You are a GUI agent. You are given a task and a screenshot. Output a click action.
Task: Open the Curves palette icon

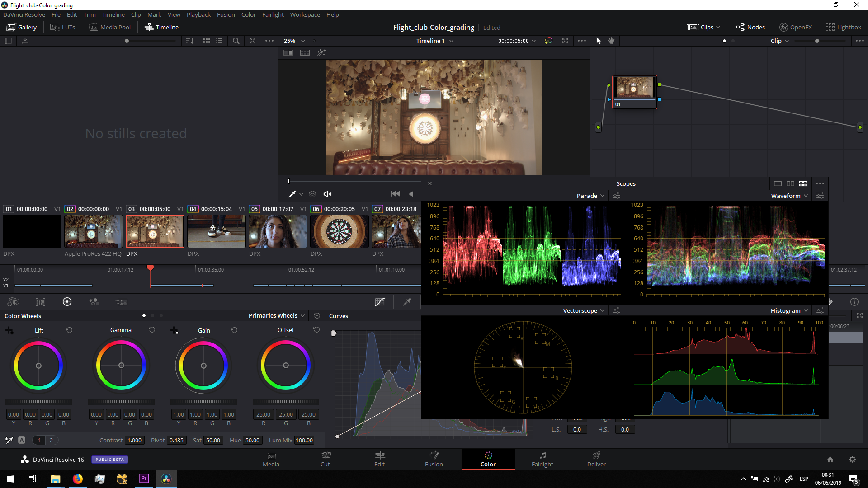(x=380, y=302)
